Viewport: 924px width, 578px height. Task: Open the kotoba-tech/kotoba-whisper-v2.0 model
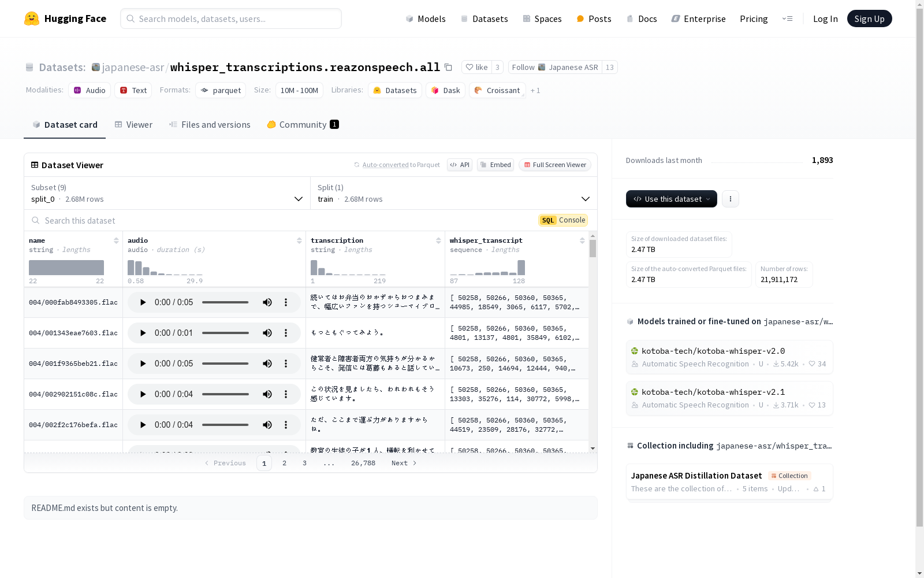[729, 357]
